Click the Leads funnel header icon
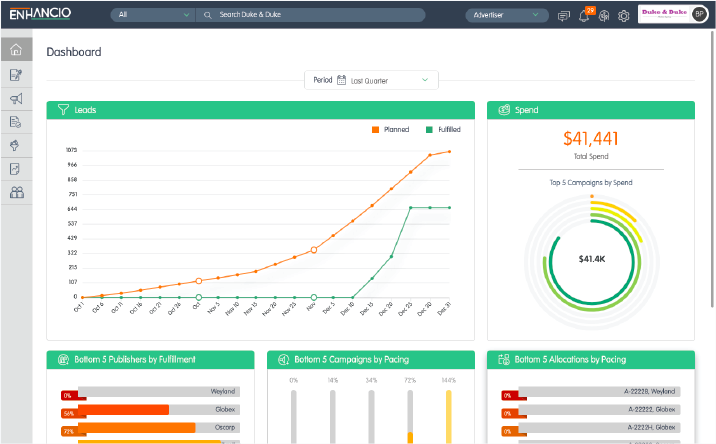The image size is (716, 444). pyautogui.click(x=63, y=110)
